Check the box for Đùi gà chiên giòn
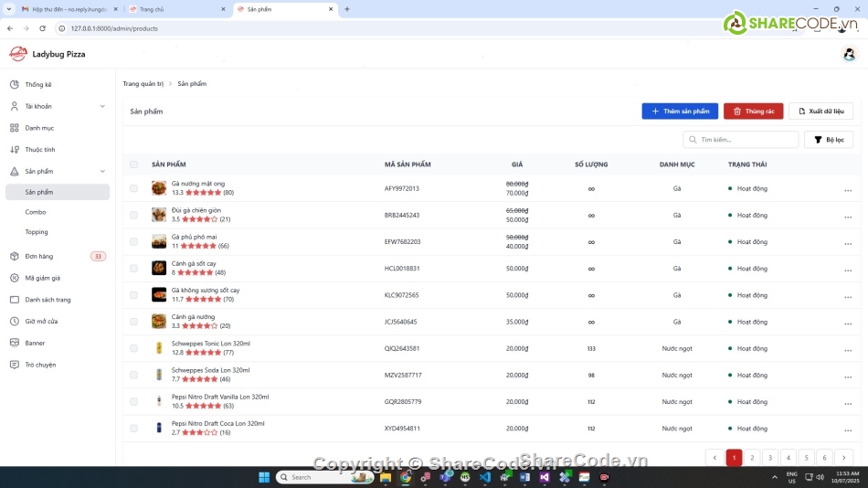This screenshot has width=868, height=488. [x=133, y=215]
